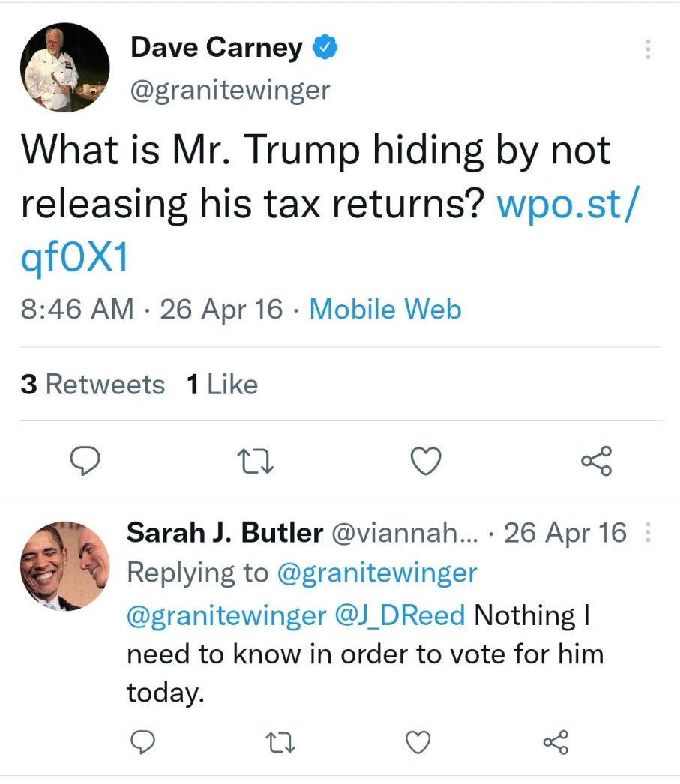This screenshot has height=784, width=680.
Task: Reply to Dave Carney's tweet
Action: tap(90, 461)
